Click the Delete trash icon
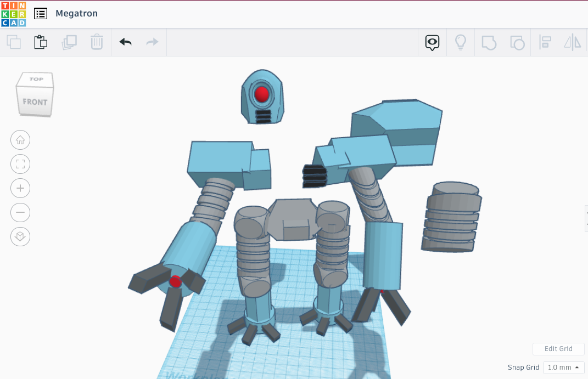 (97, 42)
